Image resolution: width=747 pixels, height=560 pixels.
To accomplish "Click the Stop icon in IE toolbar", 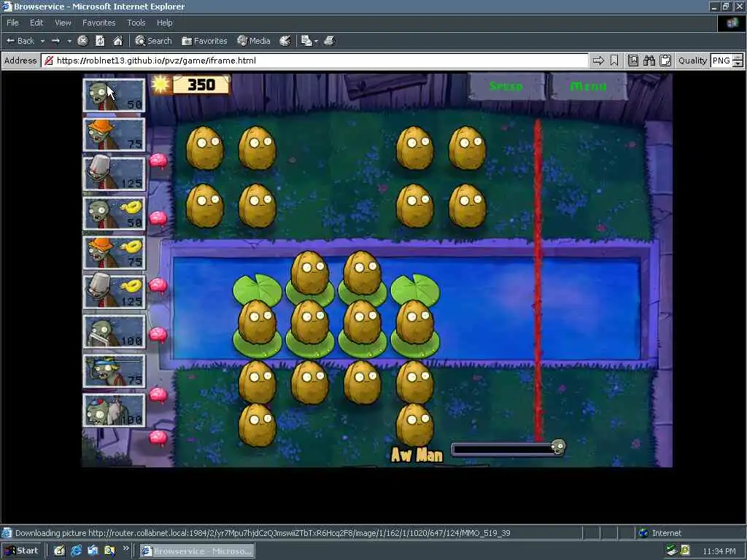I will point(82,41).
